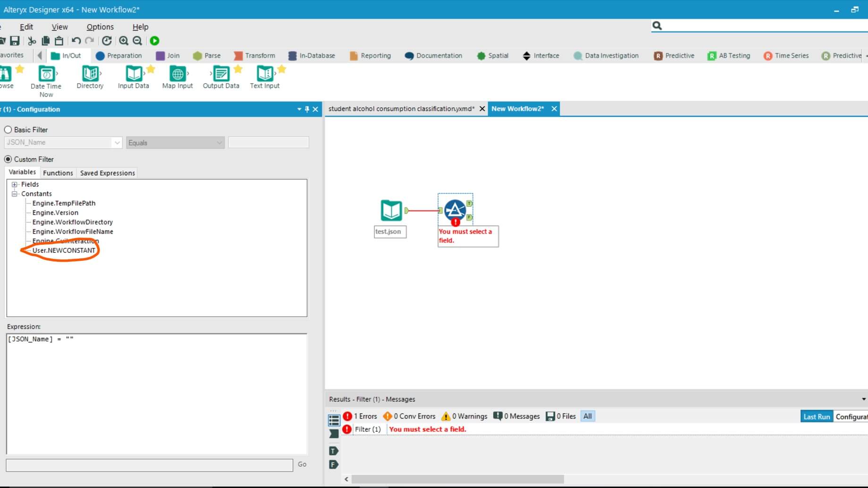Switch to the Saved Expressions tab
This screenshot has width=868, height=488.
pos(108,173)
